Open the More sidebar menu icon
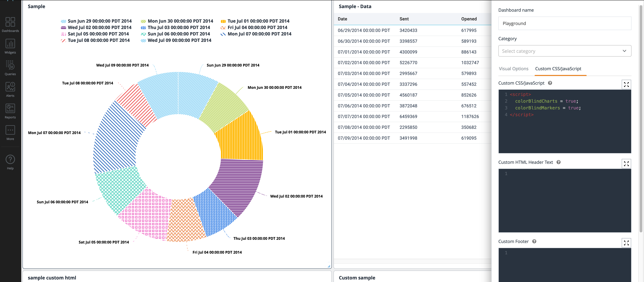This screenshot has height=282, width=644. [x=10, y=133]
